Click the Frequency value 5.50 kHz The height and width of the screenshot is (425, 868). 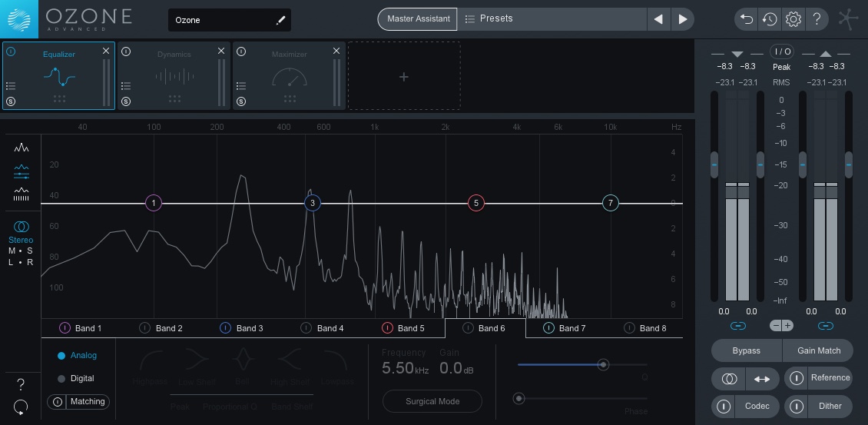(x=406, y=368)
